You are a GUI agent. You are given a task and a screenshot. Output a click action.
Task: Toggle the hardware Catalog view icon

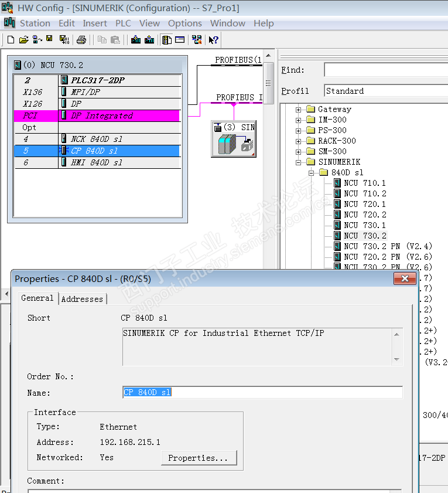click(166, 40)
